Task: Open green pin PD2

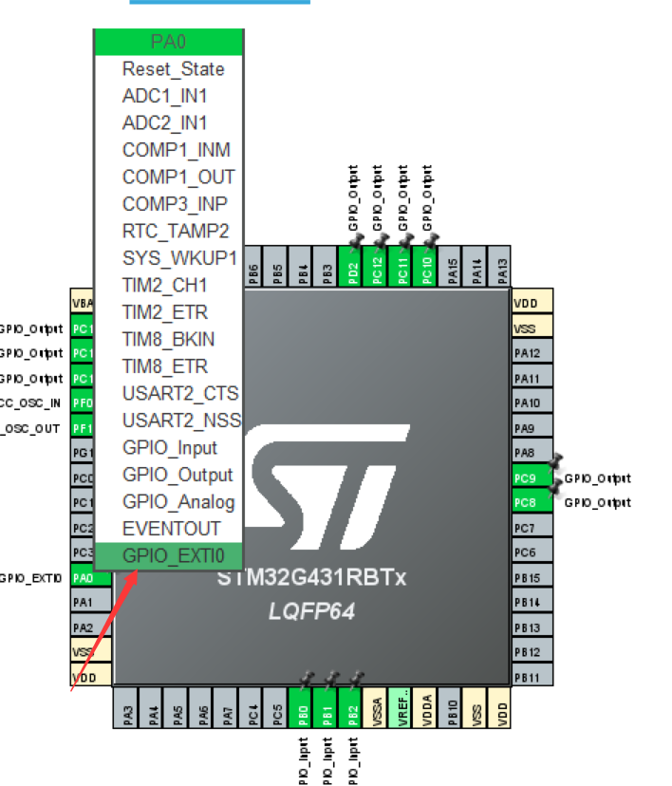Action: coord(350,267)
